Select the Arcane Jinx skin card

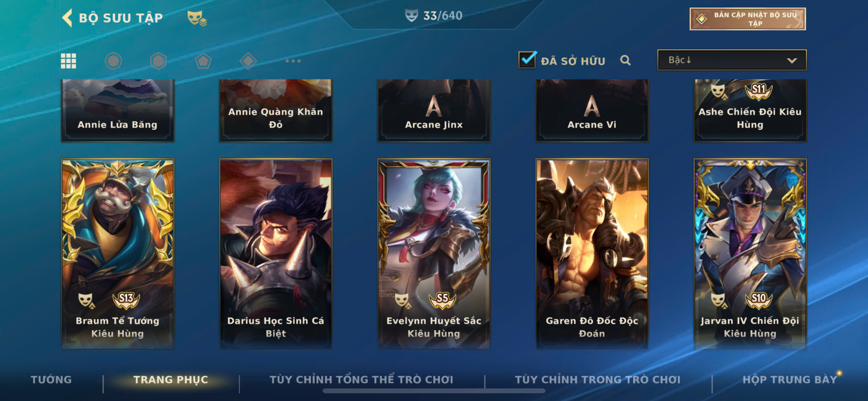point(434,110)
